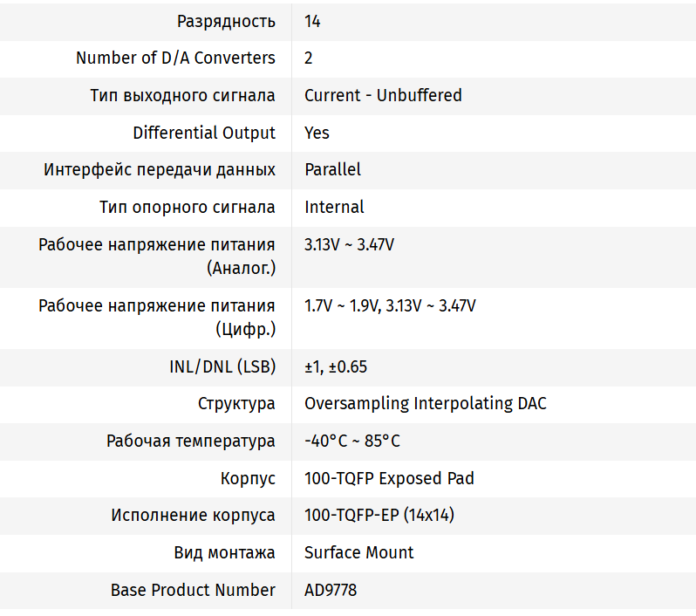Viewport: 696px width, 616px height.
Task: Click the "Разрядность" row label
Action: pyautogui.click(x=226, y=21)
